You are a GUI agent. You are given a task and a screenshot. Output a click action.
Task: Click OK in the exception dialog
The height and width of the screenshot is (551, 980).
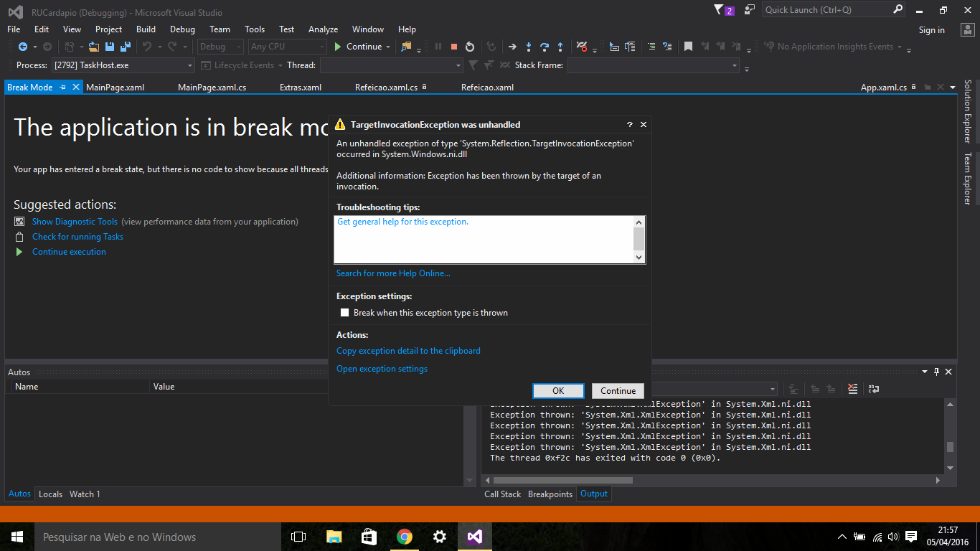(558, 390)
